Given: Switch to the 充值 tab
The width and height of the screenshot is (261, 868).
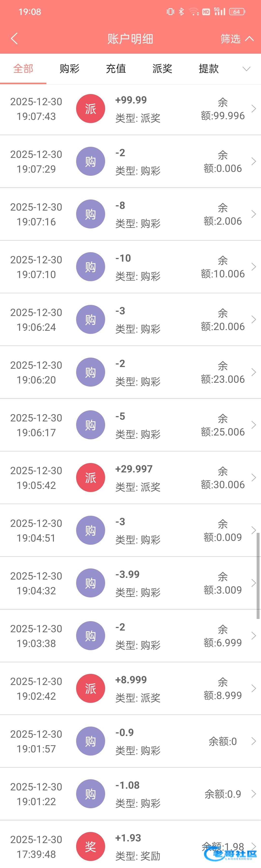Looking at the screenshot, I should point(116,69).
